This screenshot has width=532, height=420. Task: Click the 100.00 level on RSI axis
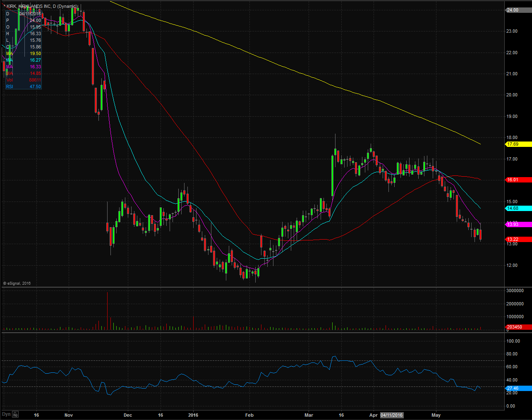coord(513,341)
